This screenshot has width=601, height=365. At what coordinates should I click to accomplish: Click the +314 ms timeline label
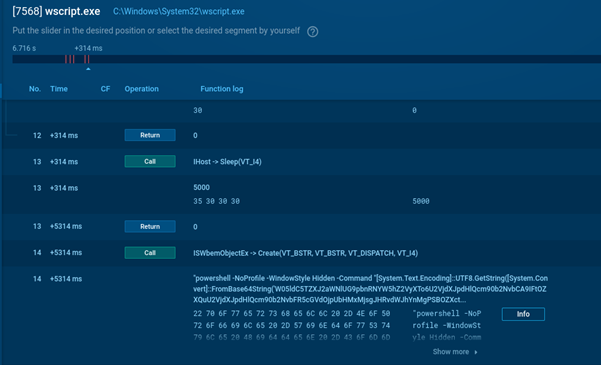[x=88, y=48]
